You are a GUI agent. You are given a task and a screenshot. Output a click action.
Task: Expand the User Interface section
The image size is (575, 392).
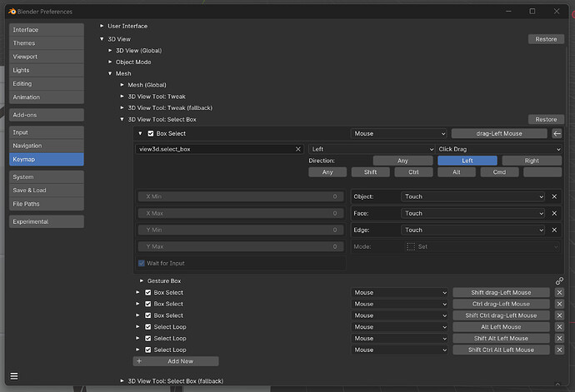click(x=102, y=26)
